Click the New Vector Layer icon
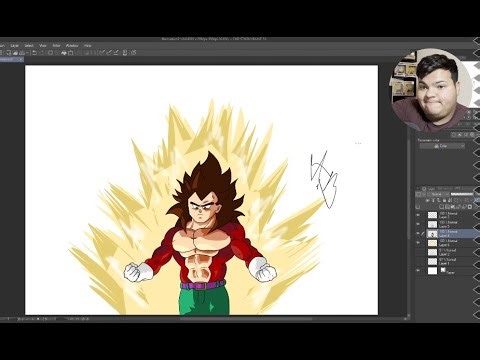480x360 pixels. [447, 207]
